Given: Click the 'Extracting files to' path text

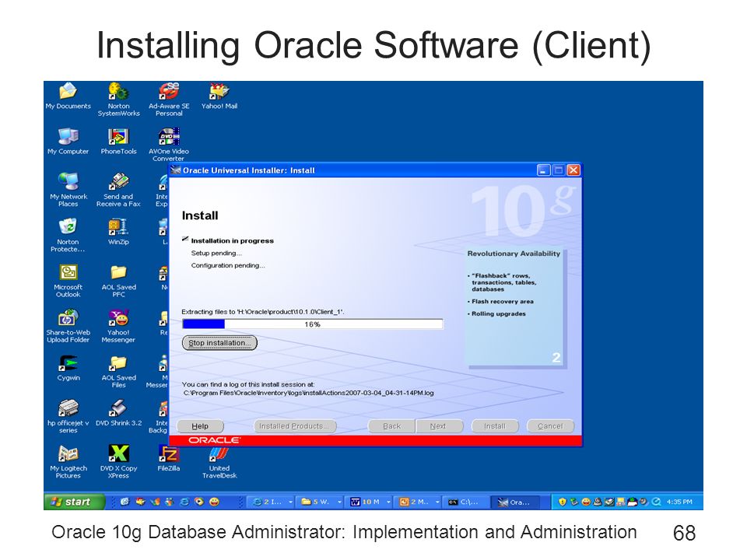Looking at the screenshot, I should click(x=263, y=312).
